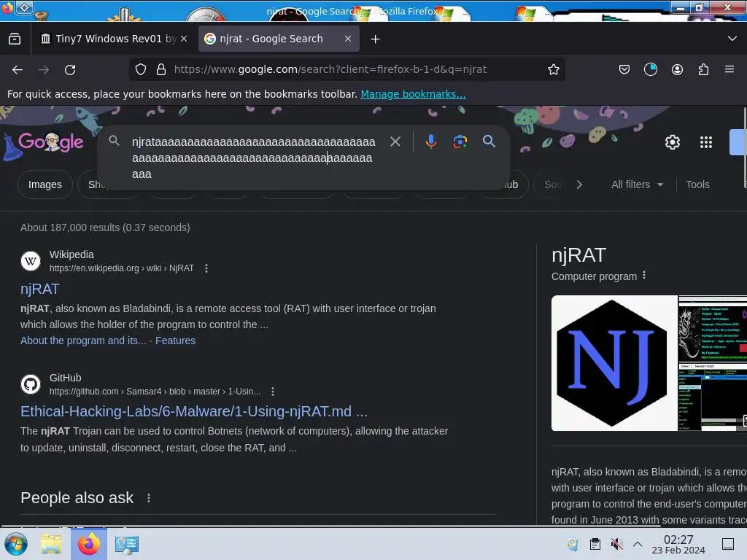Image resolution: width=747 pixels, height=560 pixels.
Task: Open the control panel taskbar icon
Action: click(126, 544)
